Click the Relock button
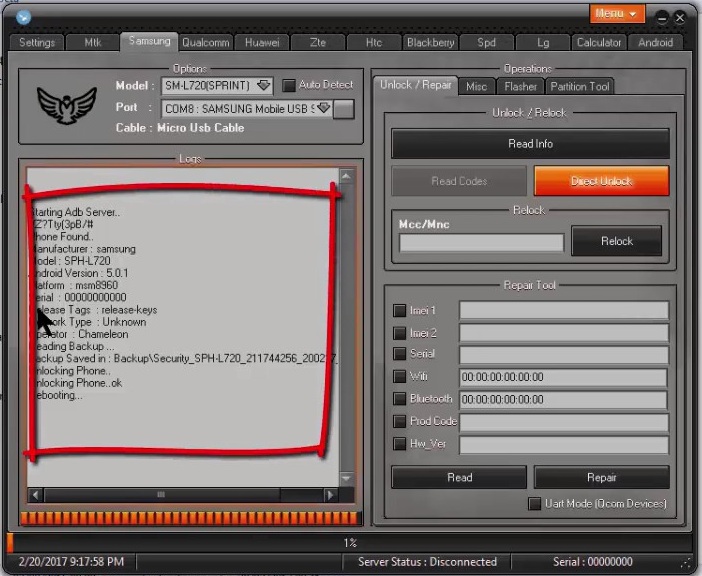The width and height of the screenshot is (702, 576). click(616, 241)
